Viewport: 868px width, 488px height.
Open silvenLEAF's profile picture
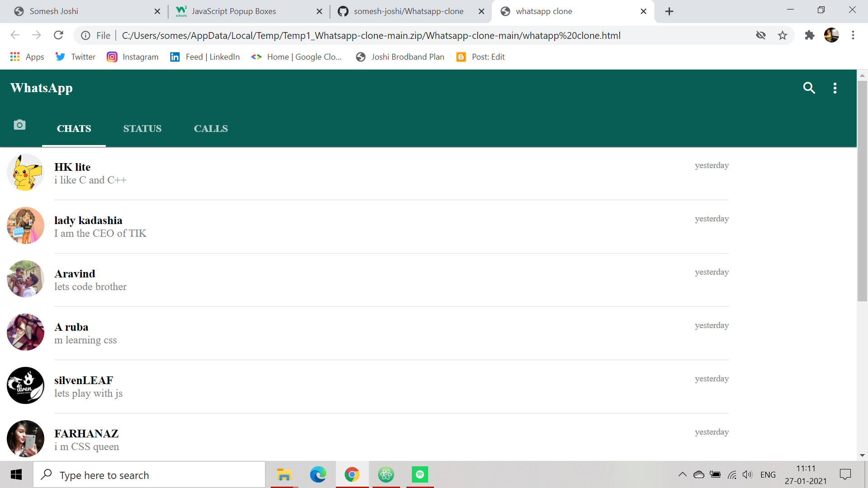[25, 385]
